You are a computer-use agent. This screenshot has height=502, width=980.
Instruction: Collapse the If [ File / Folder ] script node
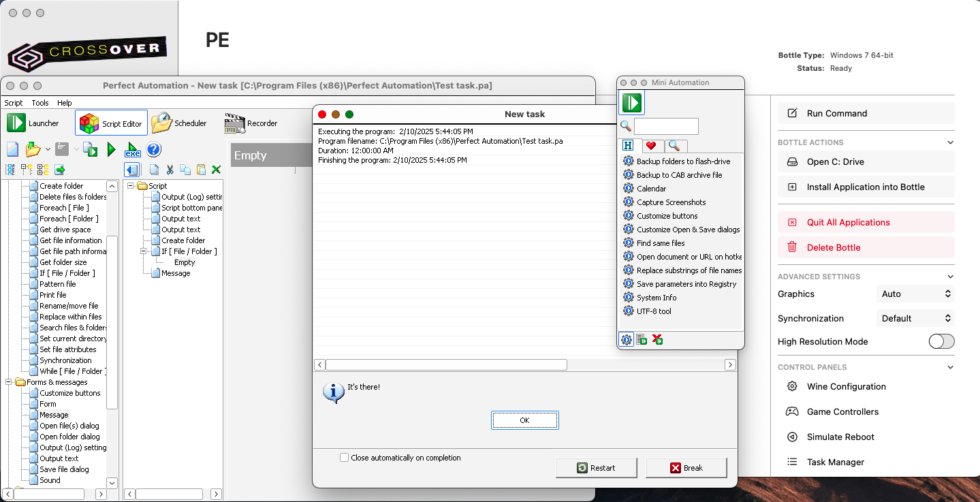144,251
